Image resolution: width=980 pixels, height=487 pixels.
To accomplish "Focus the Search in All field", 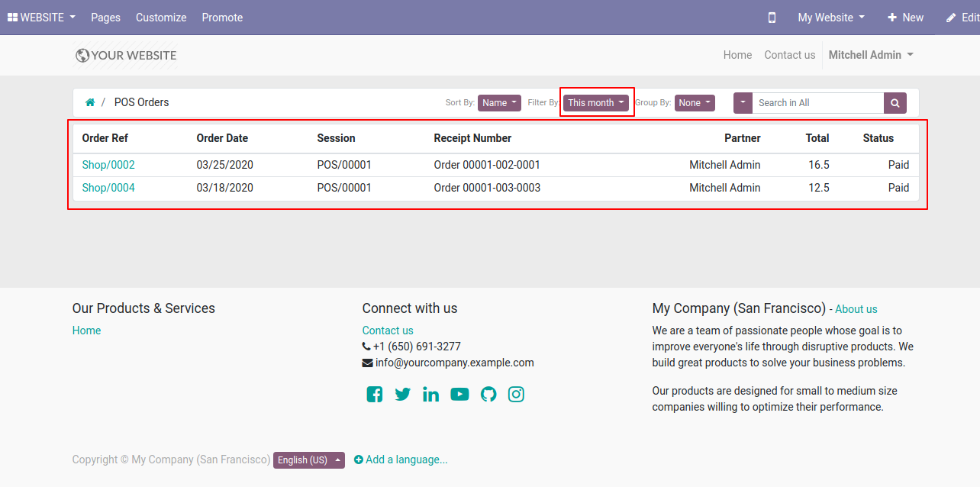I will 818,103.
